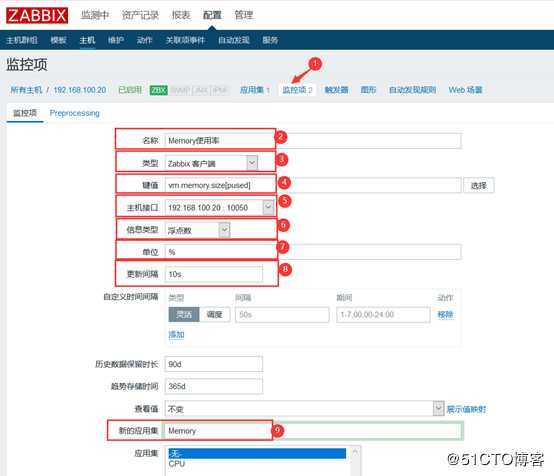Click the 键值 input field
554x476 pixels.
pos(313,185)
